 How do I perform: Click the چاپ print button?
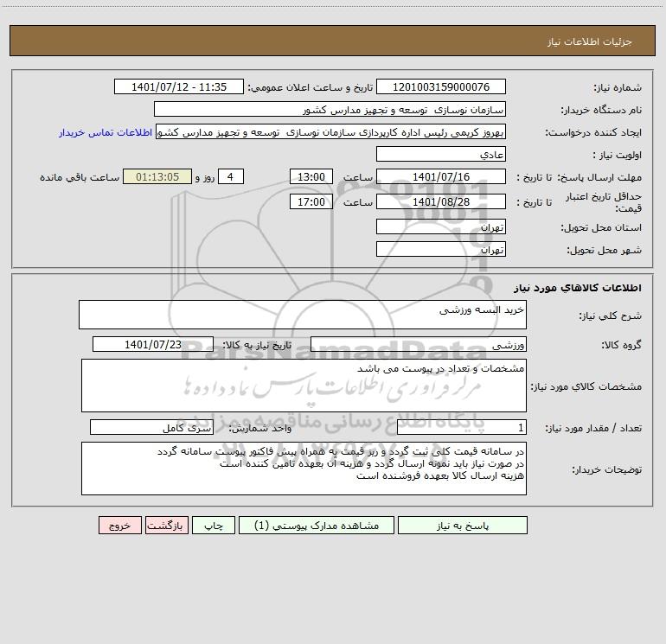tap(214, 525)
